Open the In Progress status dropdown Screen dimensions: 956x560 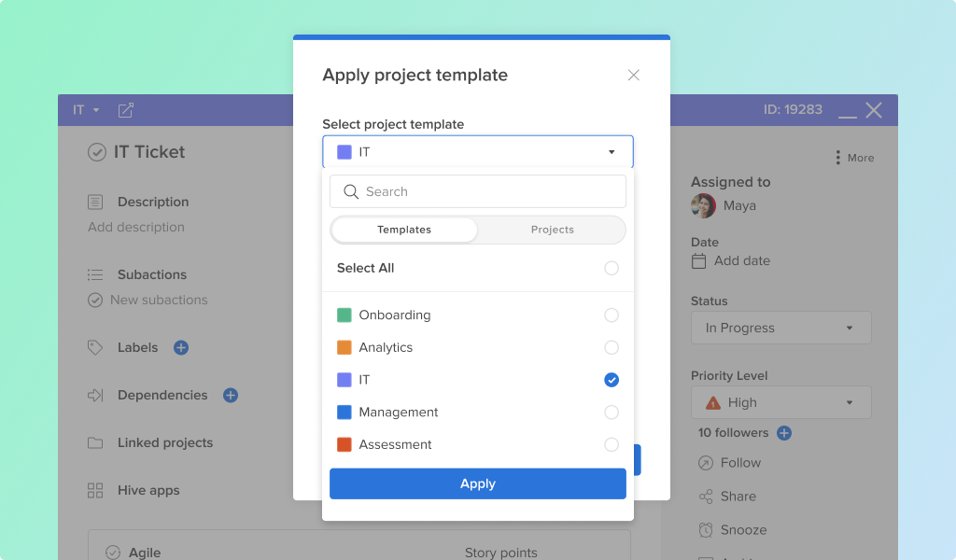(x=781, y=328)
